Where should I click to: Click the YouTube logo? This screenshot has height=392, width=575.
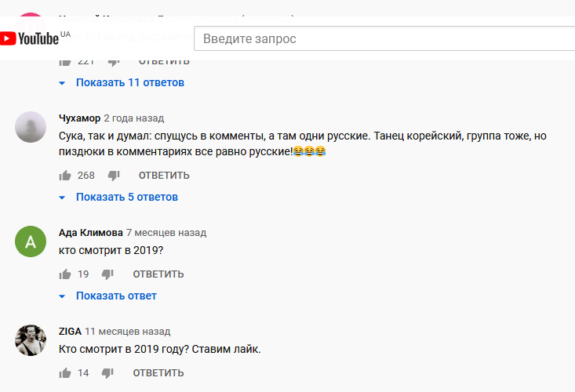pos(30,38)
